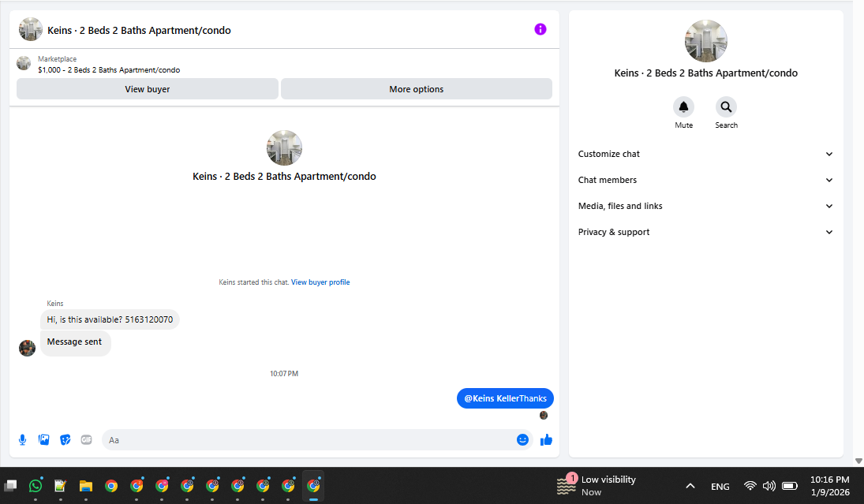
Task: Select the @Keins KellerThanks message bubble
Action: (505, 398)
